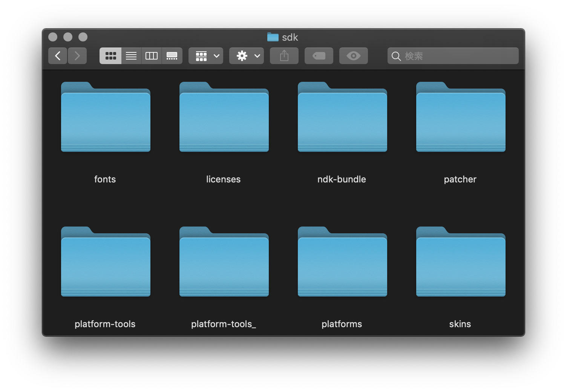The image size is (567, 392).
Task: Click the forward navigation arrow
Action: point(77,56)
